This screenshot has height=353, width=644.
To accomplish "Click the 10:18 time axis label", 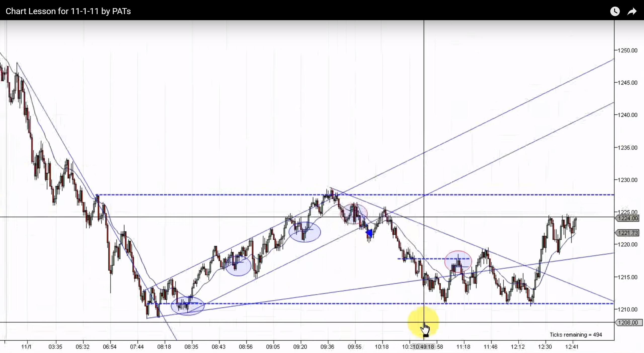I will tap(382, 347).
